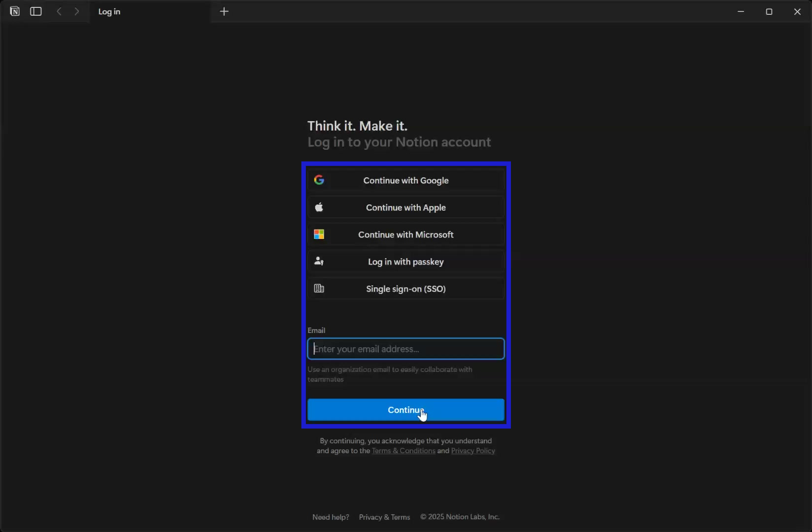The image size is (812, 532).
Task: Click the Apple logo icon
Action: [319, 207]
